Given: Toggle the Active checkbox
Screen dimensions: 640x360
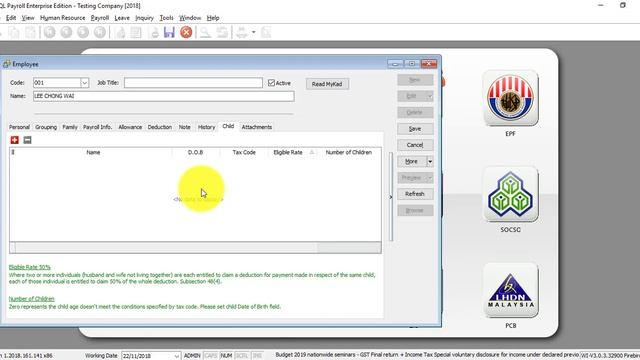Looking at the screenshot, I should [x=271, y=83].
